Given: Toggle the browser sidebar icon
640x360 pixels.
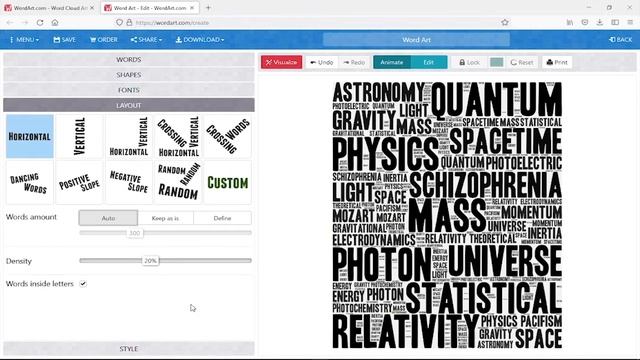Looking at the screenshot, I should tap(615, 22).
